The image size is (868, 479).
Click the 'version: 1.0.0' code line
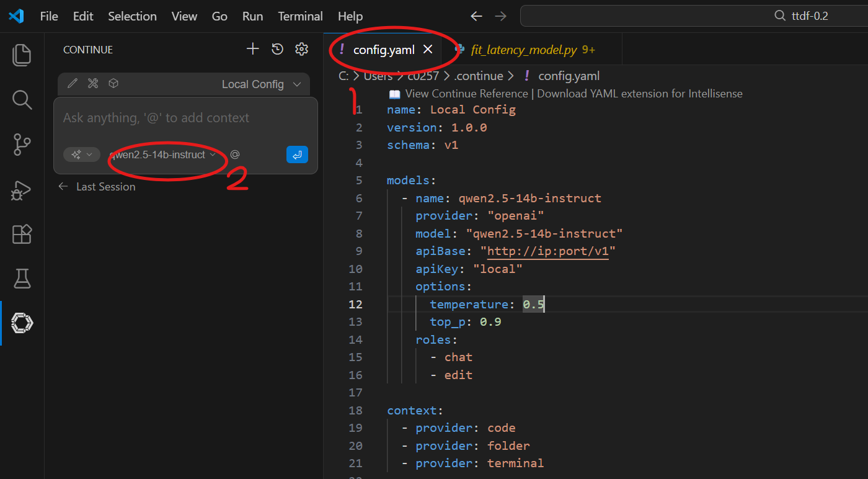pyautogui.click(x=437, y=127)
